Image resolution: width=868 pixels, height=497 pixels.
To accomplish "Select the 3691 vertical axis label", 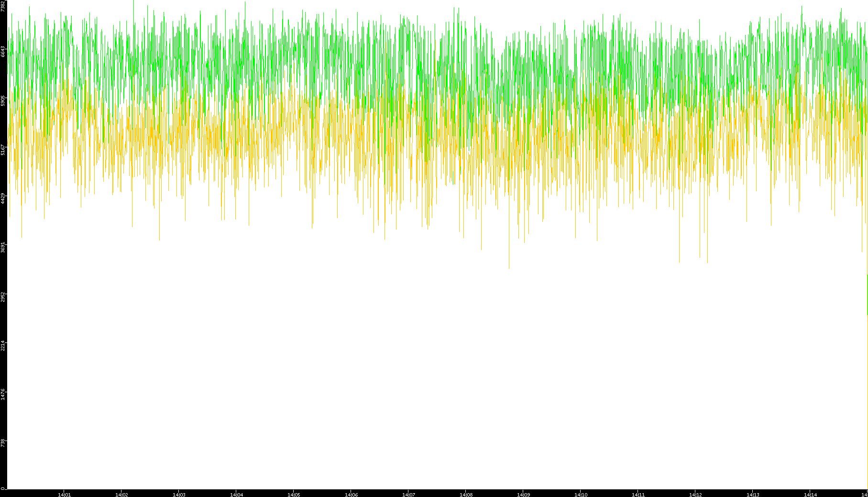I will (x=3, y=247).
